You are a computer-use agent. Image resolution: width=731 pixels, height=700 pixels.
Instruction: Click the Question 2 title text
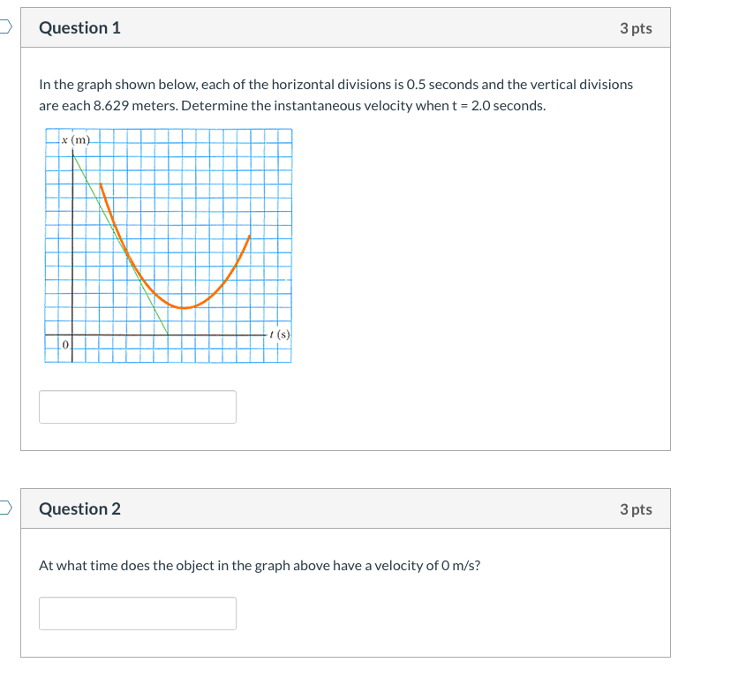tap(80, 508)
